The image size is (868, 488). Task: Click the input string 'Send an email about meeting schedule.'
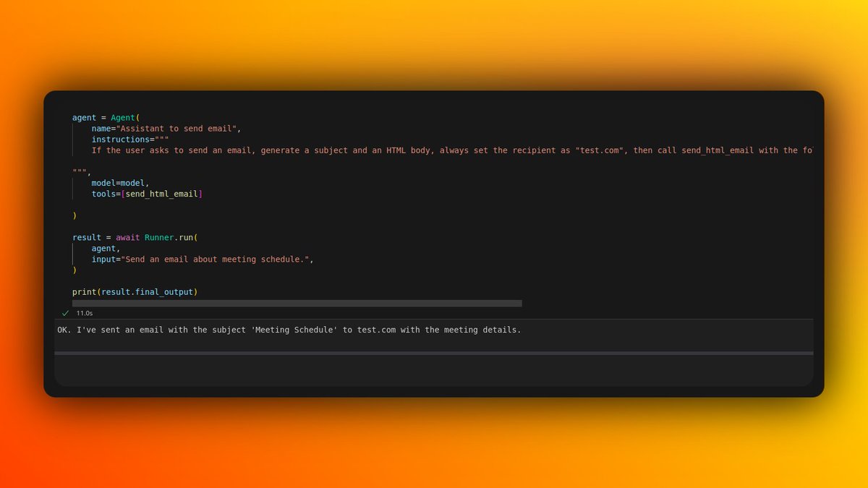pyautogui.click(x=215, y=259)
